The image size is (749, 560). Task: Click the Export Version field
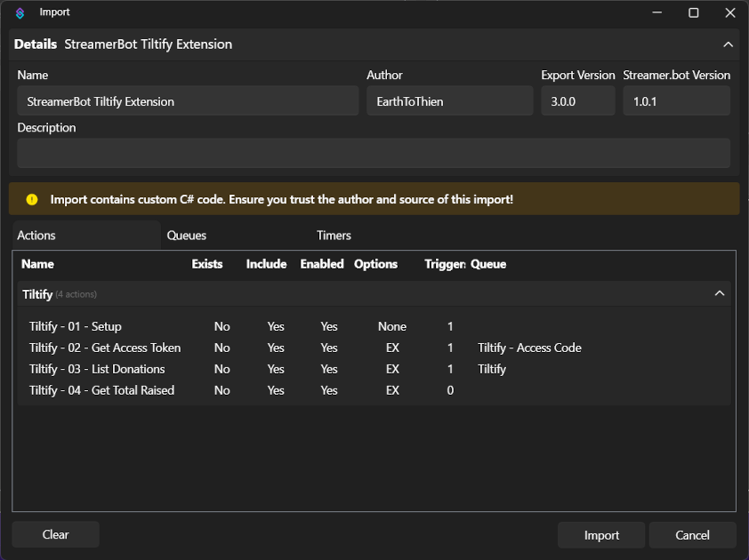coord(578,100)
